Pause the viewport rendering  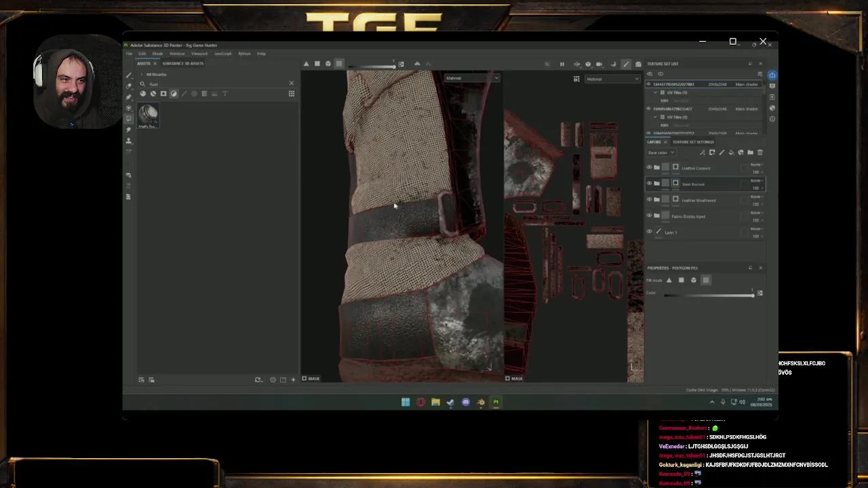coord(561,64)
